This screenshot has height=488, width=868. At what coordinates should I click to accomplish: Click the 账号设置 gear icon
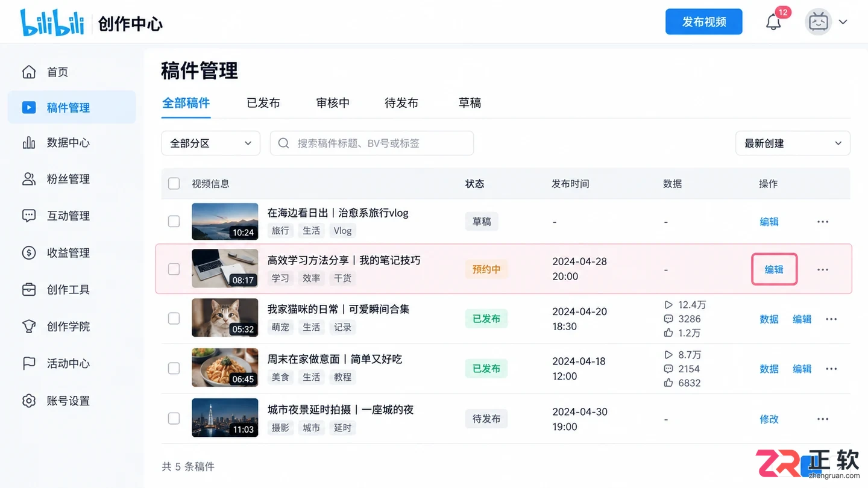[x=29, y=401]
